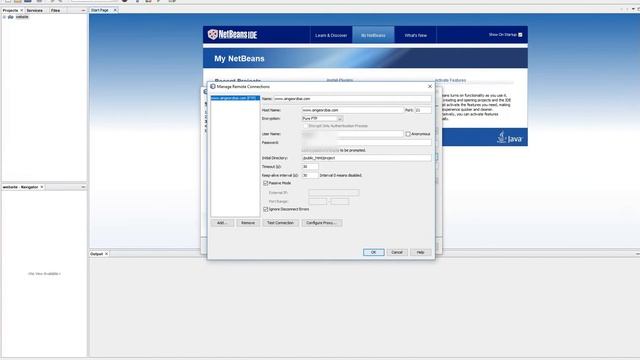The image size is (640, 360).
Task: Switch to the Files tab
Action: point(56,10)
